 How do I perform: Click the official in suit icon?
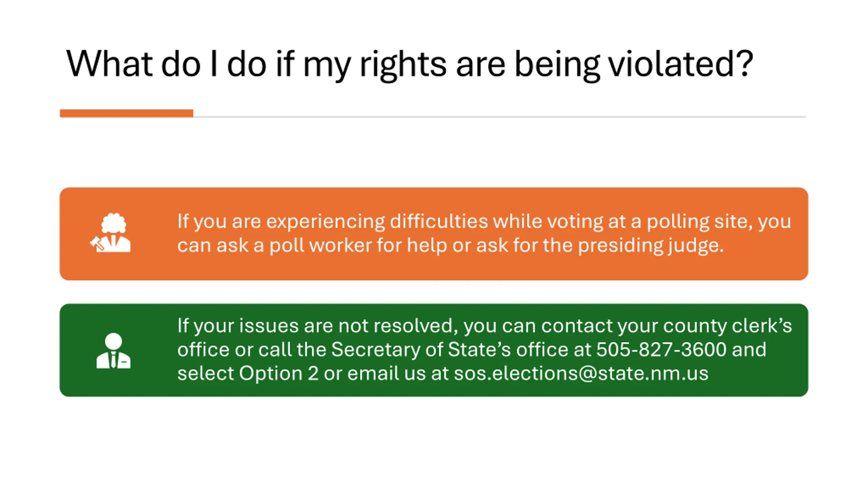(x=113, y=350)
